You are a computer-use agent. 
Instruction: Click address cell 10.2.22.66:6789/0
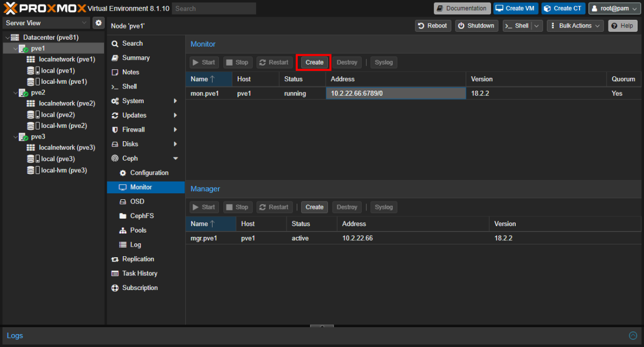(x=396, y=93)
